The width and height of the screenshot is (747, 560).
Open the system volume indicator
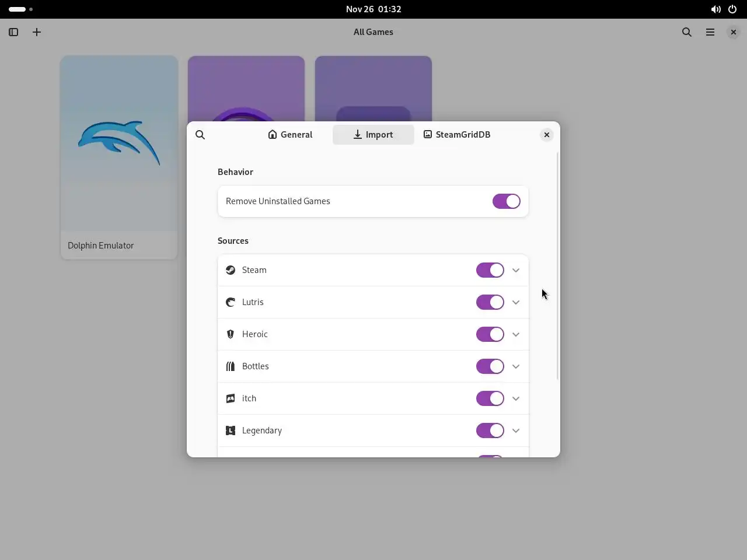tap(715, 9)
